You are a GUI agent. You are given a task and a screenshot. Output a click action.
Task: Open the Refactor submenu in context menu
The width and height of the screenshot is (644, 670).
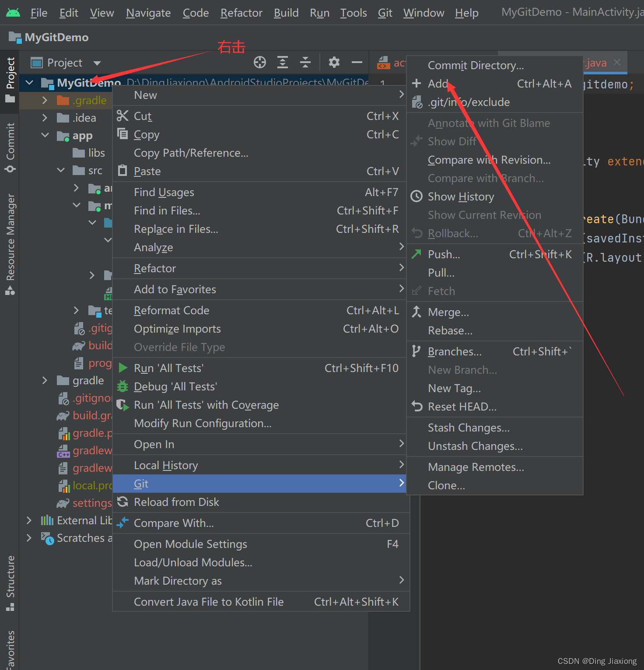[259, 268]
